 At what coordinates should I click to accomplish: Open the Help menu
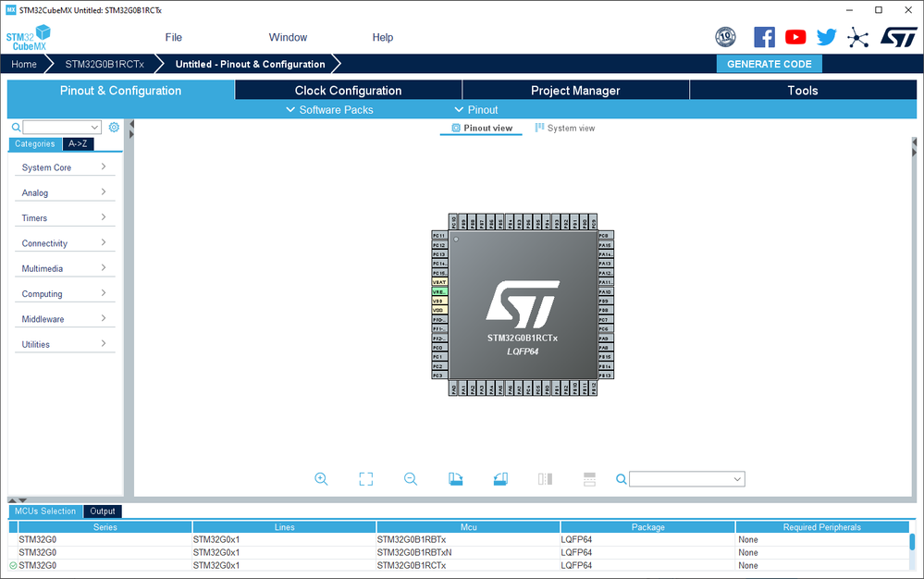[x=382, y=37]
